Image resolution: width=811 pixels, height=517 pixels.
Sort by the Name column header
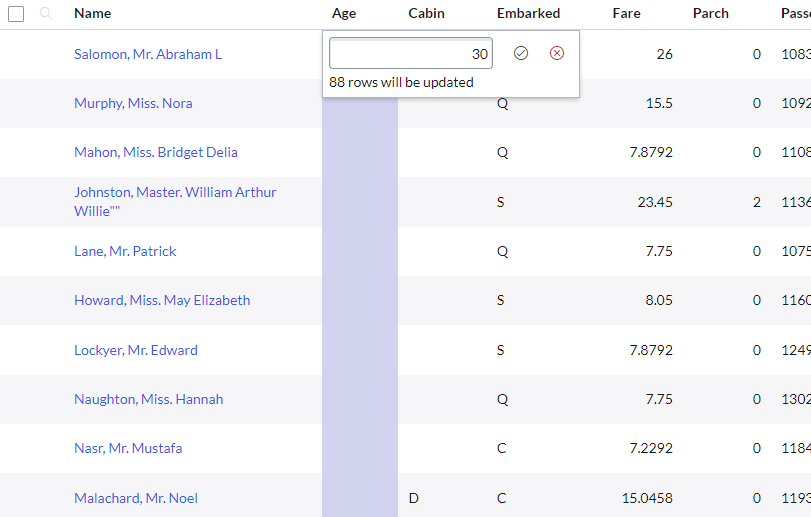(93, 13)
